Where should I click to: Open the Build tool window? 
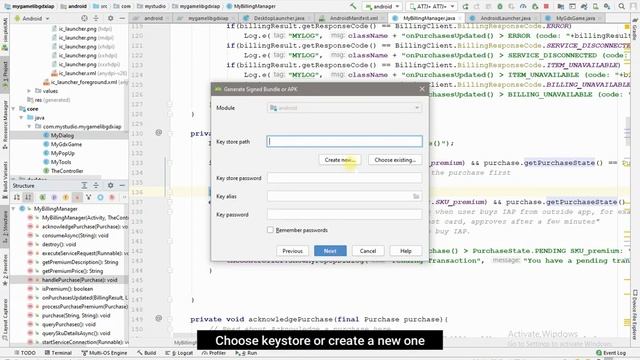tap(147, 353)
